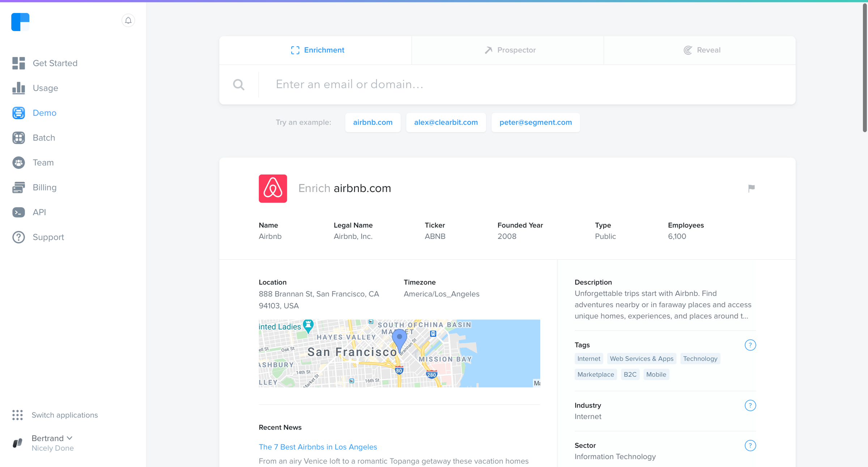Screen dimensions: 868x467
Task: Try the peter@segment.com example
Action: [x=536, y=123]
